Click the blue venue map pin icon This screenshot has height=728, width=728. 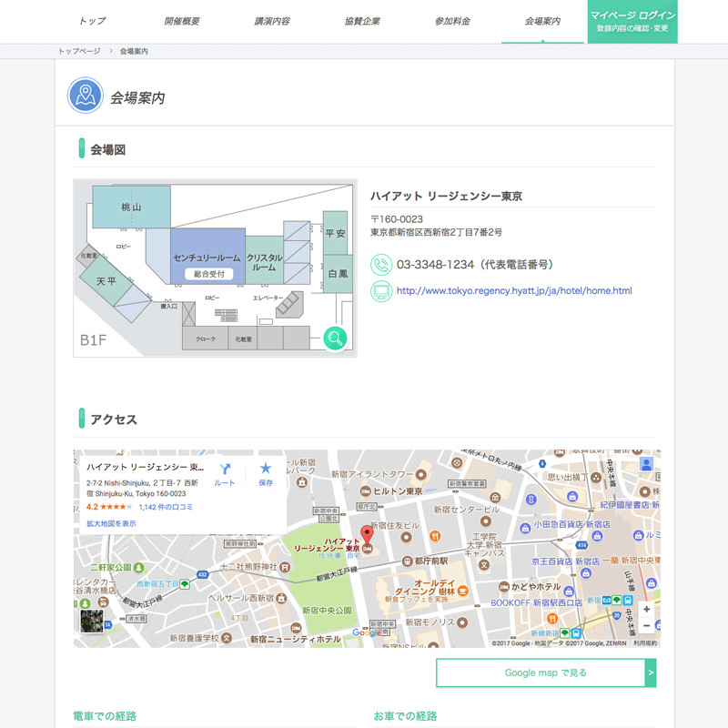pos(85,96)
